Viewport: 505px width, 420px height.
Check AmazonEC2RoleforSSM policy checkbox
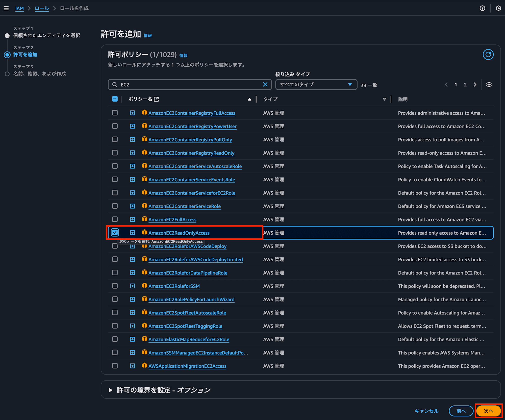115,286
